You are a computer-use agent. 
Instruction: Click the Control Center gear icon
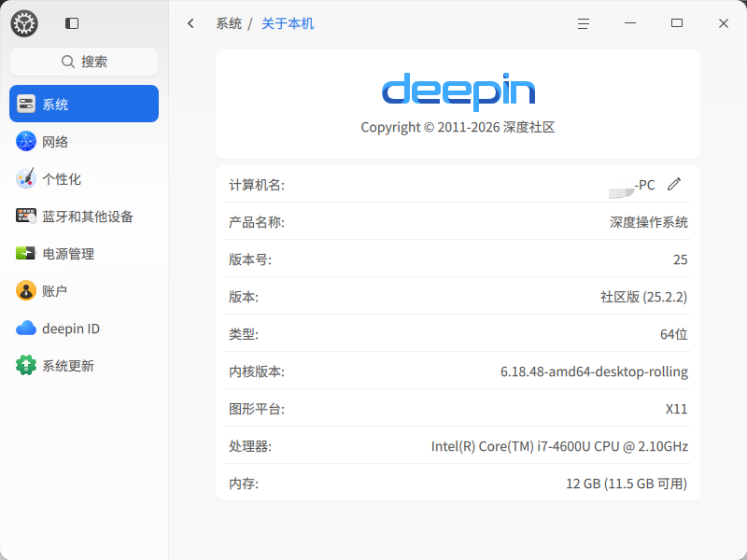(24, 23)
